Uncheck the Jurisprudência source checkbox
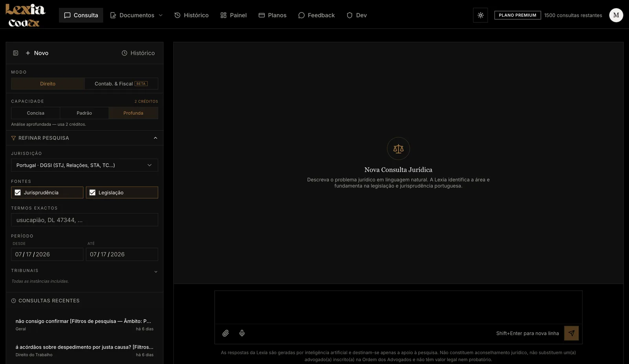The width and height of the screenshot is (629, 364). [x=18, y=193]
